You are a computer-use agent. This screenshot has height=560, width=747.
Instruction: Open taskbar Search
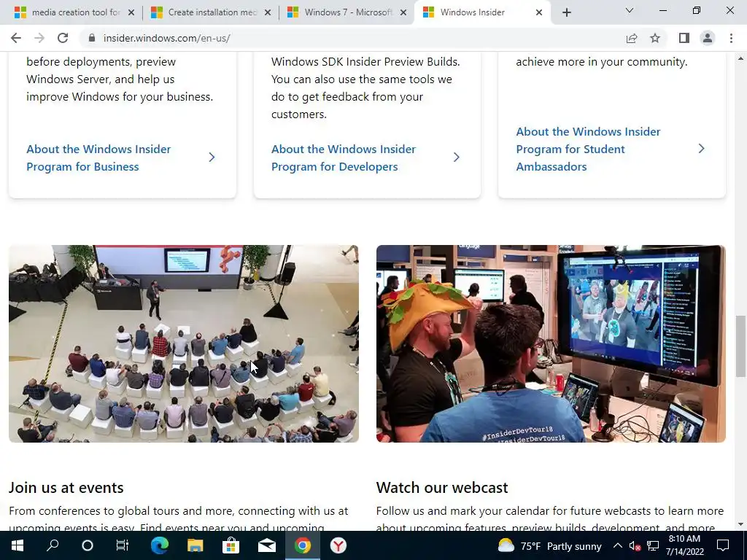click(x=53, y=545)
